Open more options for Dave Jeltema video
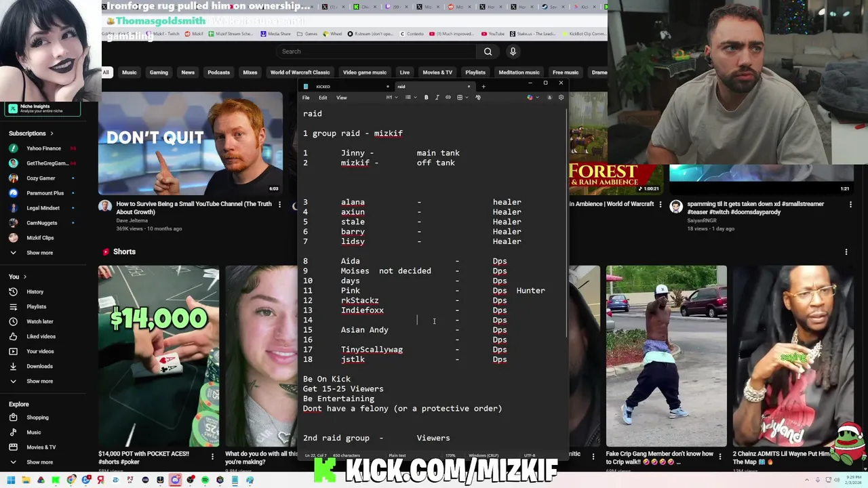Viewport: 868px width, 488px height. point(279,204)
